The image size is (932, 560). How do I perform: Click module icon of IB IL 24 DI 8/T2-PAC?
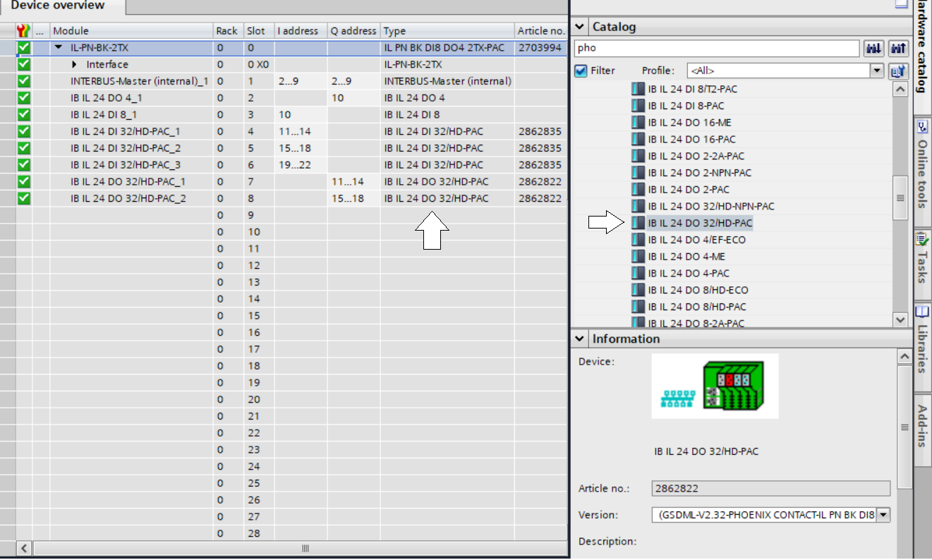pos(639,89)
